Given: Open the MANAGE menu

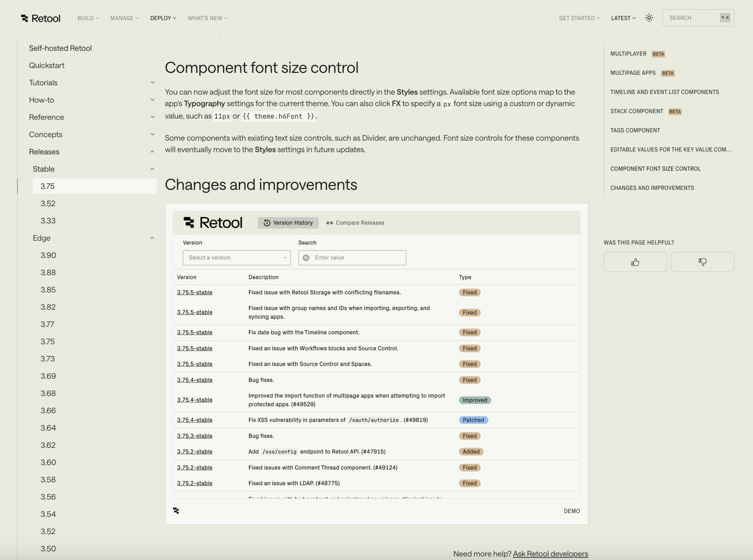Looking at the screenshot, I should pyautogui.click(x=124, y=18).
